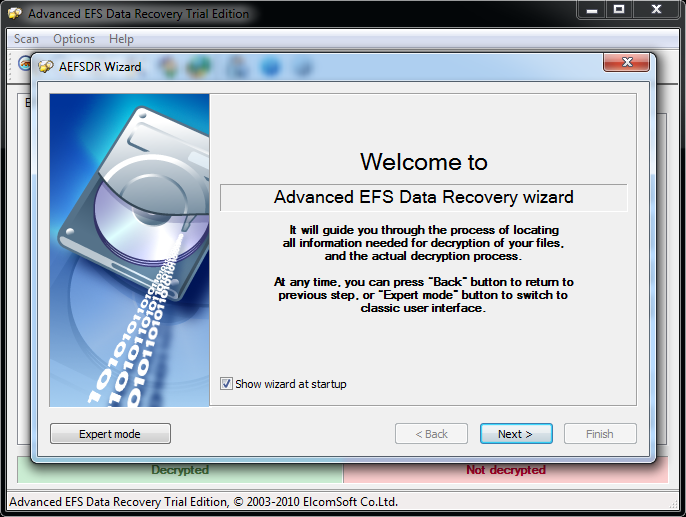The width and height of the screenshot is (686, 517).
Task: Click the Advanced EFS Data Recovery wizard heading box
Action: point(423,197)
